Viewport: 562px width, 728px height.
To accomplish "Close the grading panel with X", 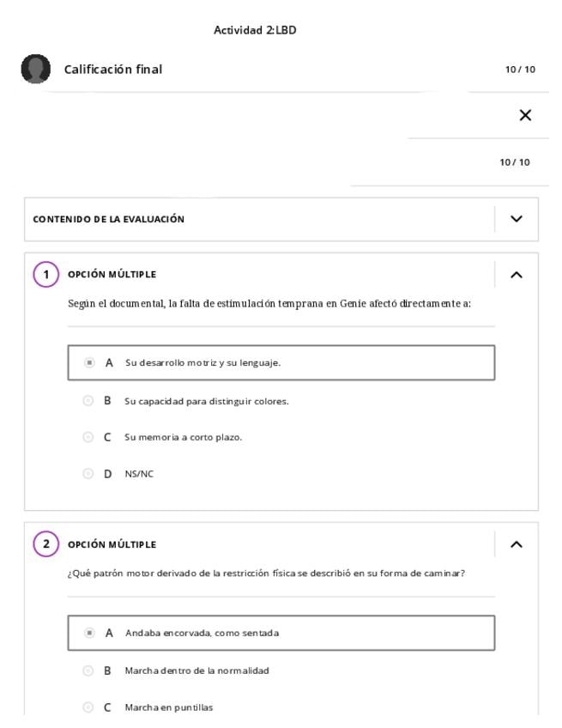I will 525,115.
